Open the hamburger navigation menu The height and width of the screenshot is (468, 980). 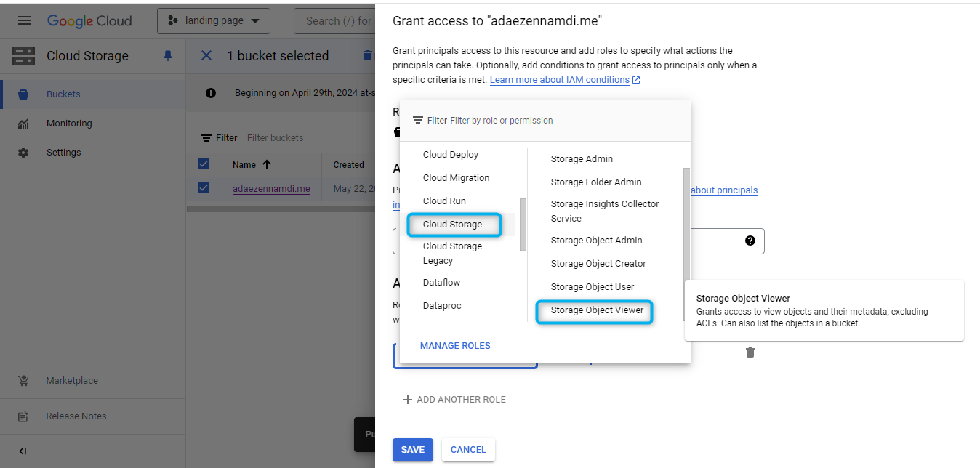pos(25,20)
